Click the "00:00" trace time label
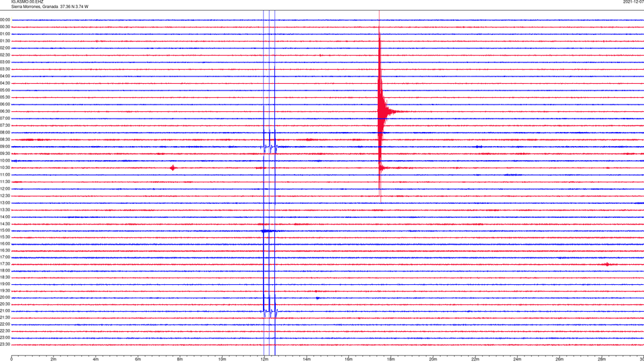The image size is (644, 362). (x=5, y=19)
